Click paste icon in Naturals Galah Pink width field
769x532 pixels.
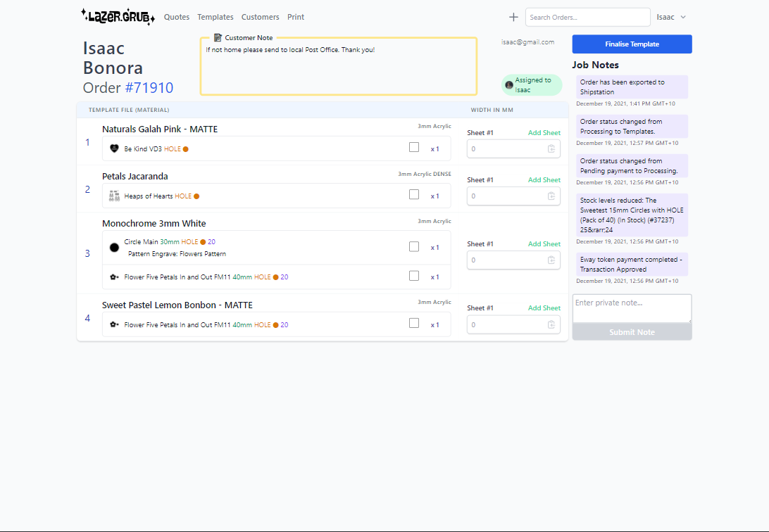coord(551,149)
